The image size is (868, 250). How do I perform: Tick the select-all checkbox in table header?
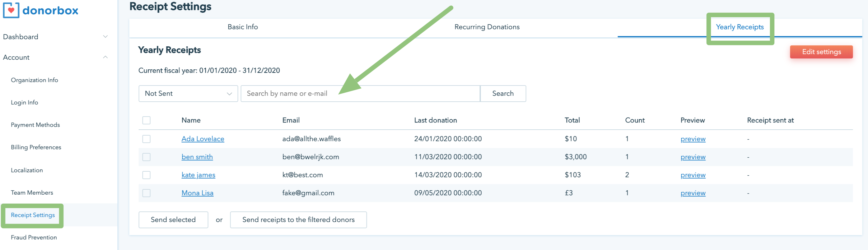tap(146, 120)
